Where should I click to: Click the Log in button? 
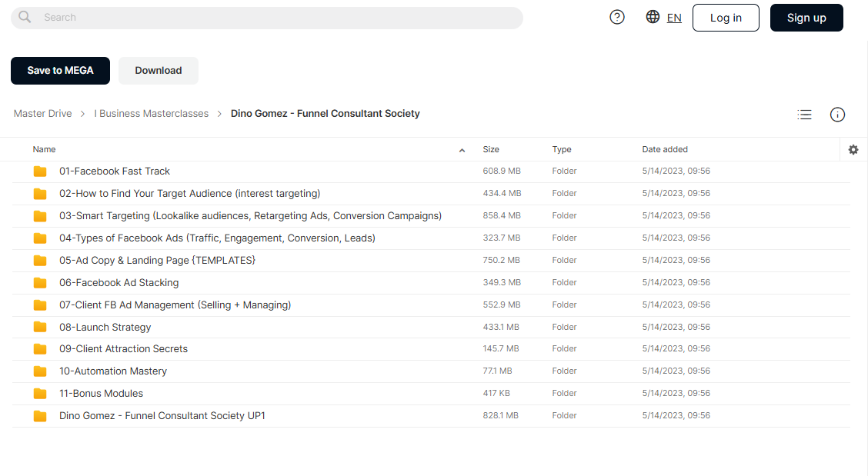point(726,18)
